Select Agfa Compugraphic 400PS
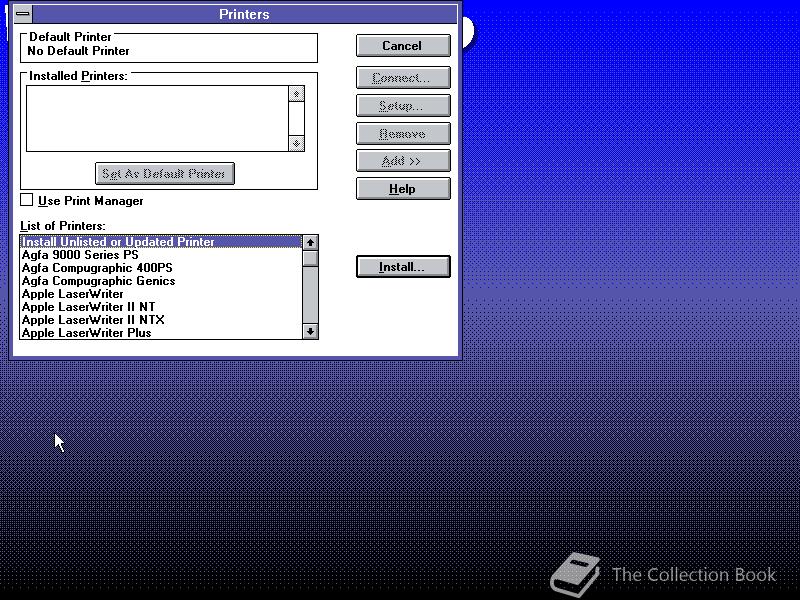Viewport: 800px width, 600px height. pyautogui.click(x=161, y=268)
